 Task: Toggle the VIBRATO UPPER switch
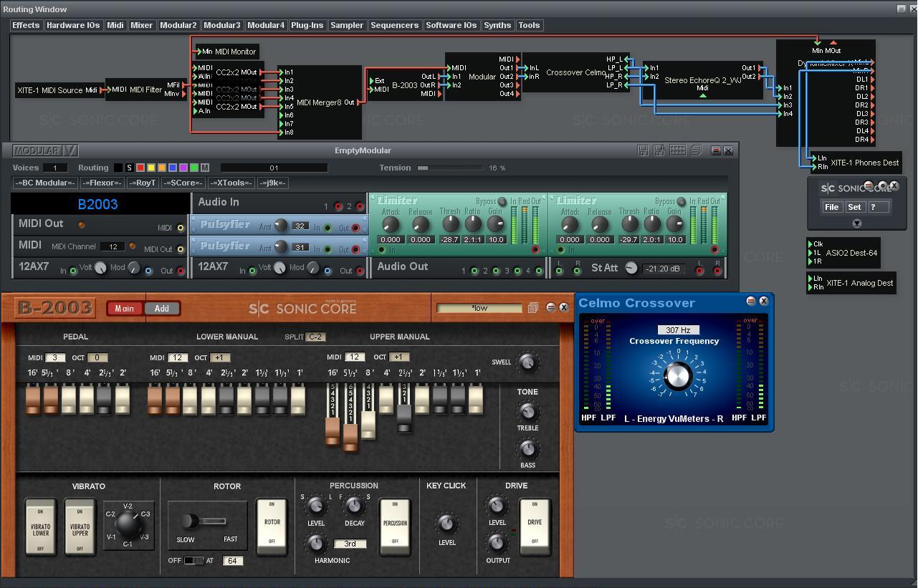[x=80, y=527]
